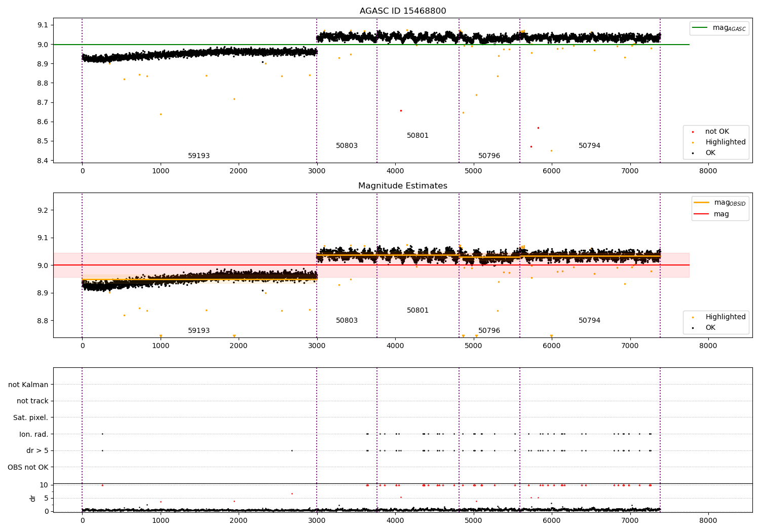Select OBSID label 50803 in top plot
The height and width of the screenshot is (532, 760).
(x=347, y=146)
